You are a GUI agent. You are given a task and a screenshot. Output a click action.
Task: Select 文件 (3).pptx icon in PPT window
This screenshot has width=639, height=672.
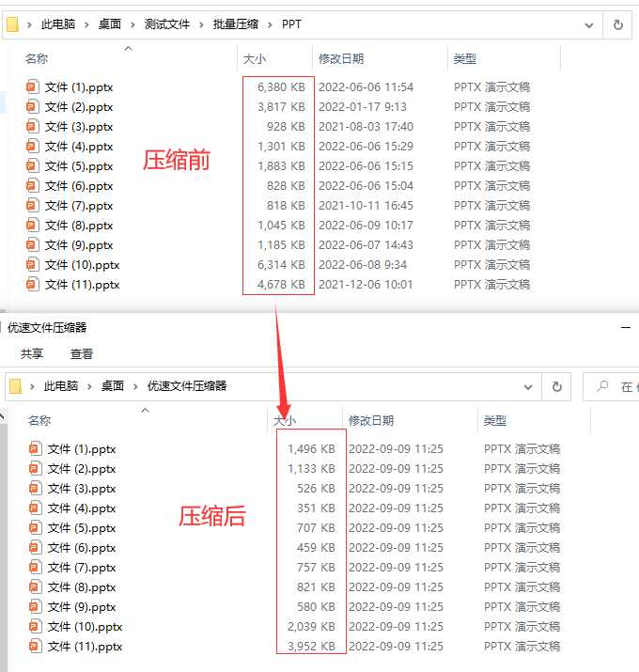point(33,127)
